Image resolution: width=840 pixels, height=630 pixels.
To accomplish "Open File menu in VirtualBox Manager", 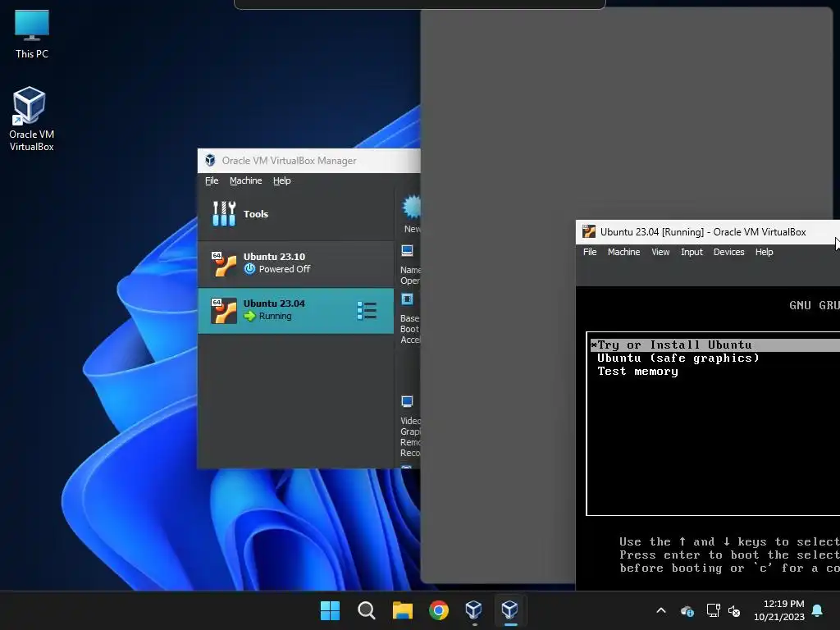I will pos(212,180).
